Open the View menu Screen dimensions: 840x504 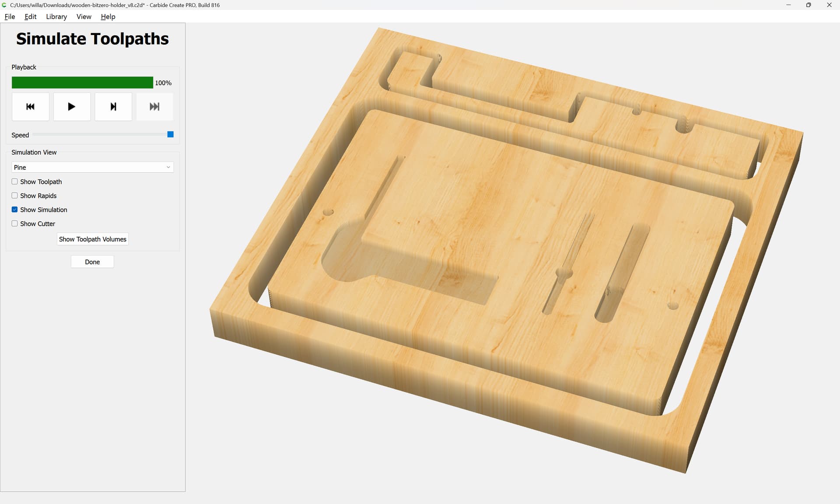84,17
